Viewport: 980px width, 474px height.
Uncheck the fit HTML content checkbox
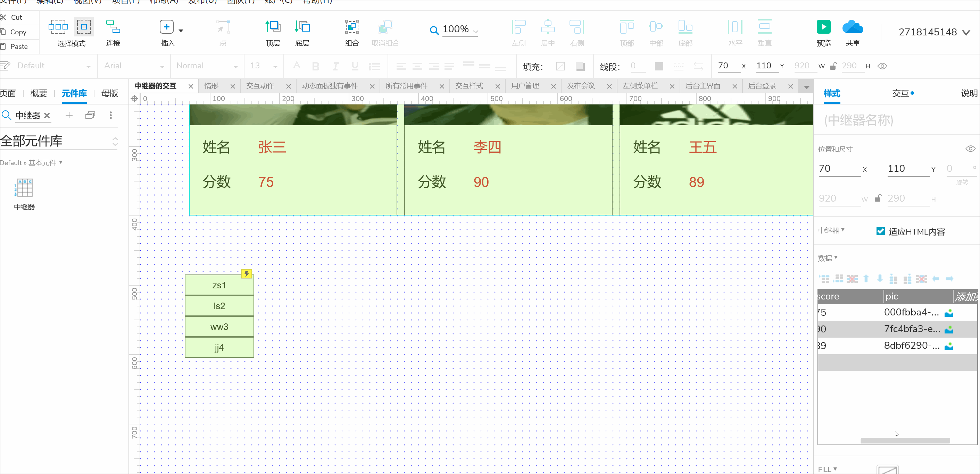(x=880, y=231)
